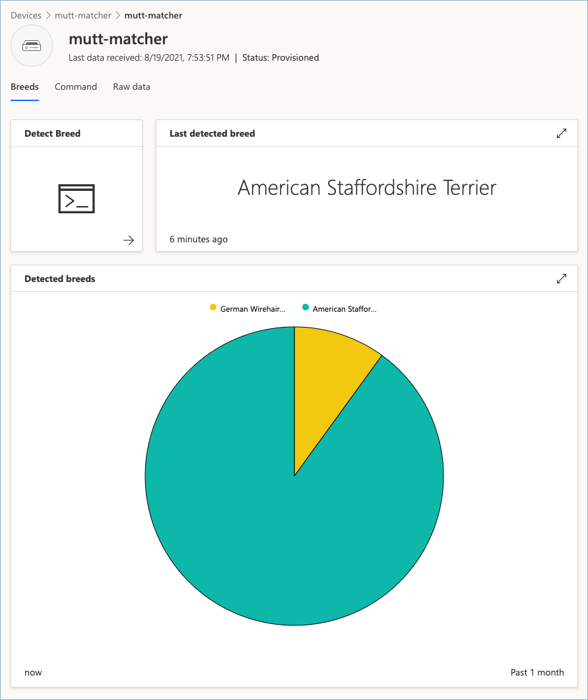588x700 pixels.
Task: Go to Devices breadcrumb link
Action: pyautogui.click(x=26, y=15)
